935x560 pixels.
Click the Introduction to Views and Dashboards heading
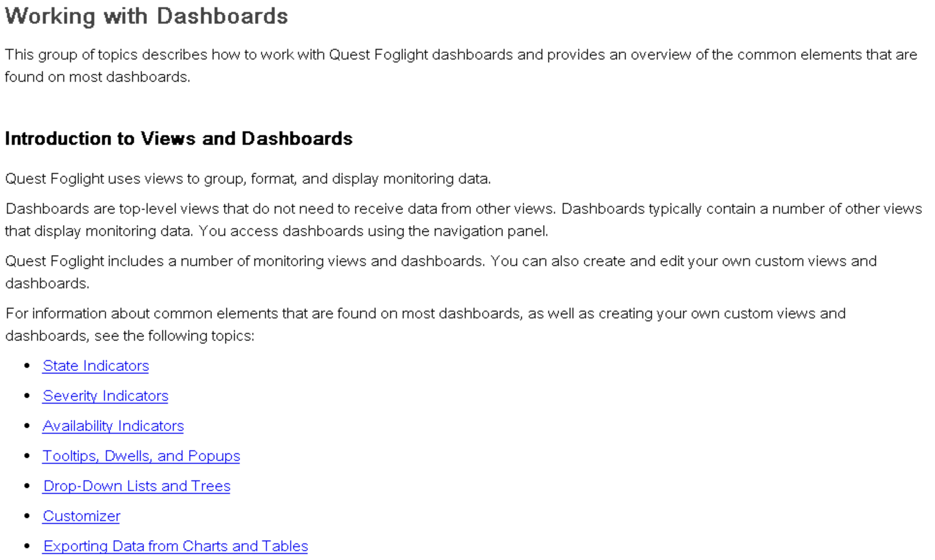[x=178, y=138]
